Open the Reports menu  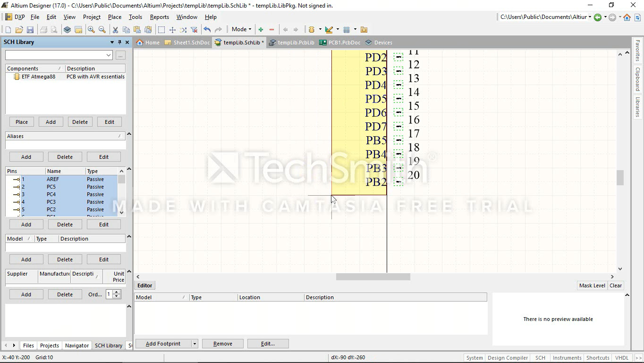point(159,17)
